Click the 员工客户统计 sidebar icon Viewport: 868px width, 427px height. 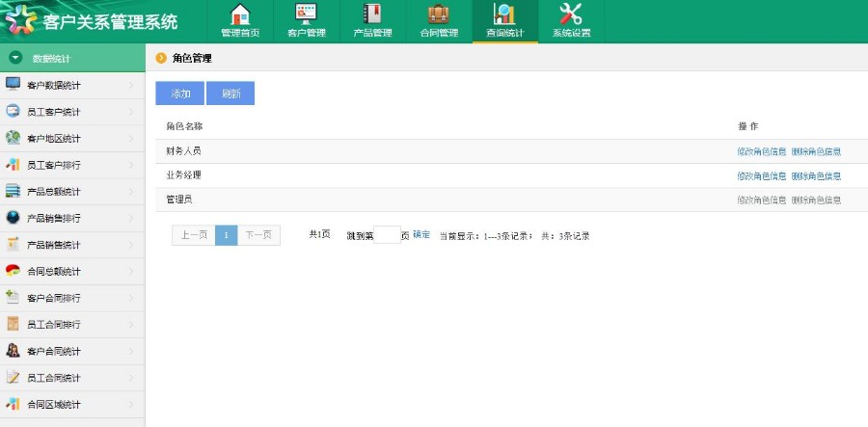pyautogui.click(x=13, y=111)
